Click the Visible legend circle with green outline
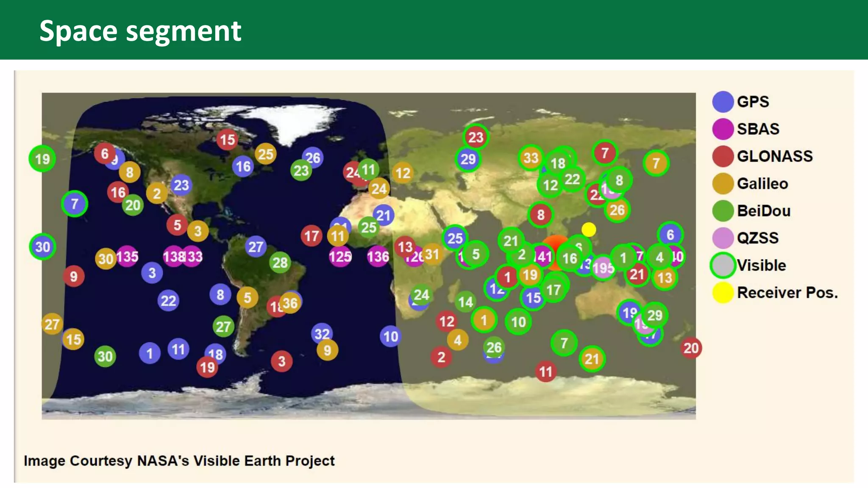This screenshot has height=488, width=868. tap(723, 265)
